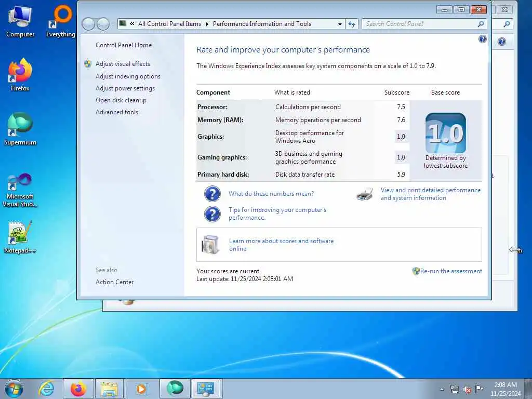Screen dimensions: 532x399
Task: View and print detailed performance information
Action: tap(431, 194)
